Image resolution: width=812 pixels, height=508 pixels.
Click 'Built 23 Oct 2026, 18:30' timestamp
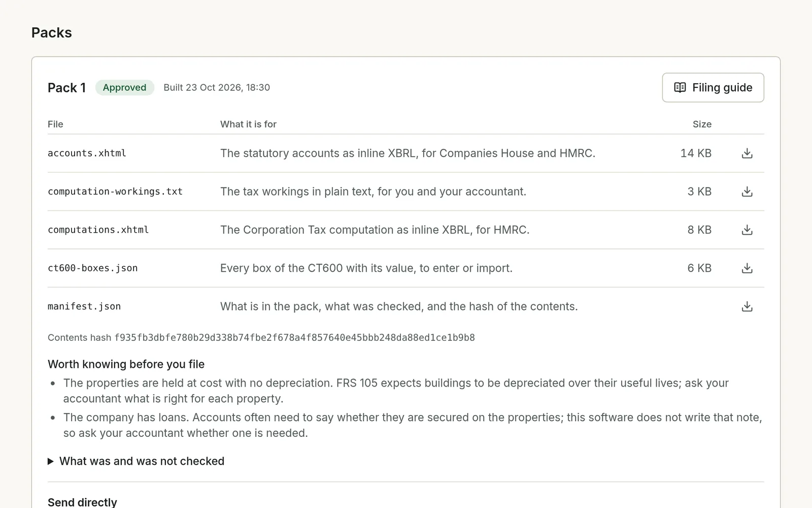(x=217, y=87)
